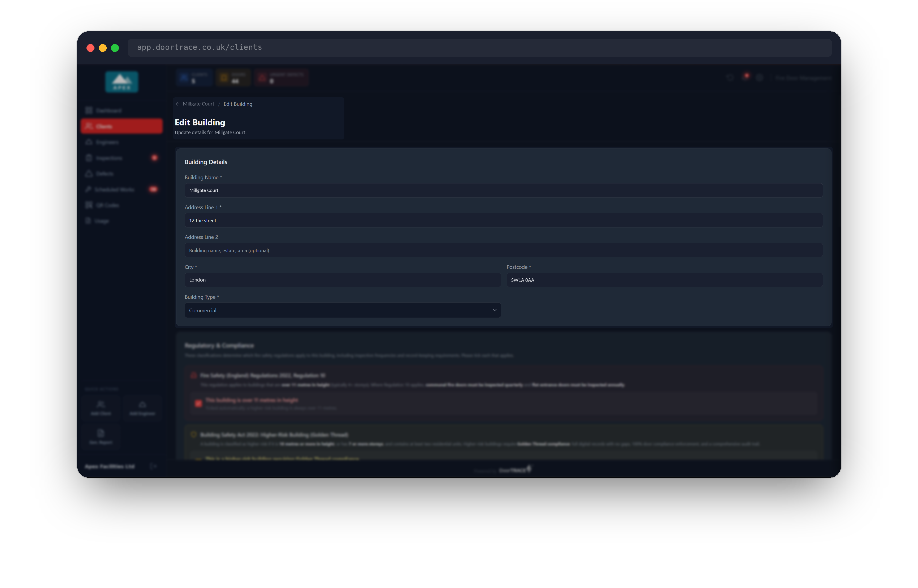This screenshot has width=918, height=588.
Task: Click the Building Details section heading
Action: pos(206,162)
